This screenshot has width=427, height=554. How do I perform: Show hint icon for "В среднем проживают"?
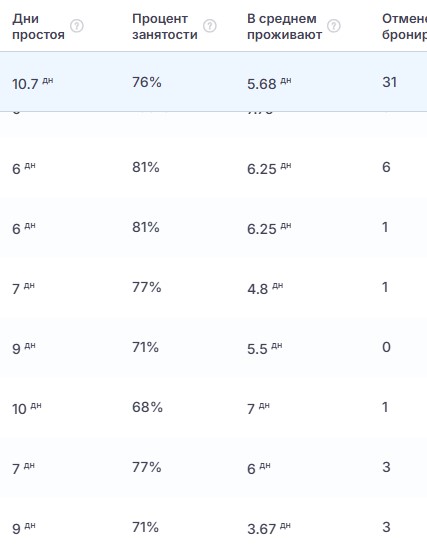[334, 26]
